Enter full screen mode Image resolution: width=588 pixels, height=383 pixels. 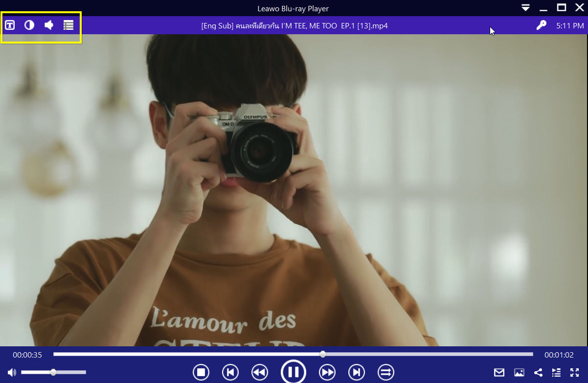pyautogui.click(x=575, y=372)
